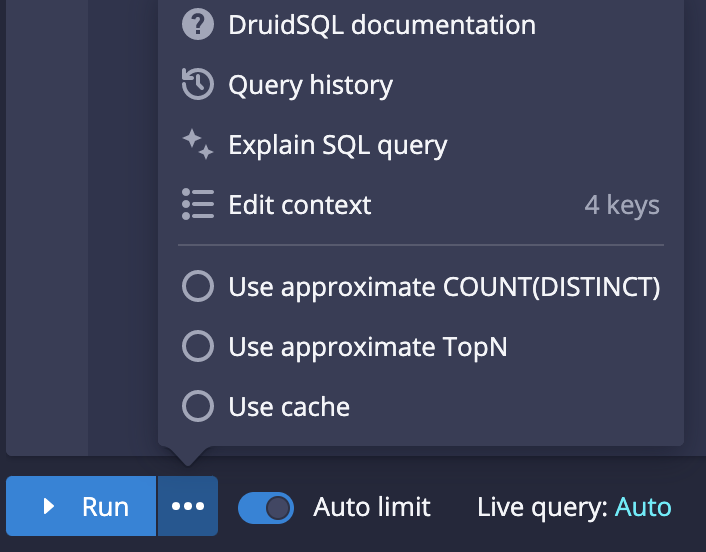The height and width of the screenshot is (552, 706).
Task: Click the DruidSQL documentation question mark icon
Action: click(x=198, y=24)
